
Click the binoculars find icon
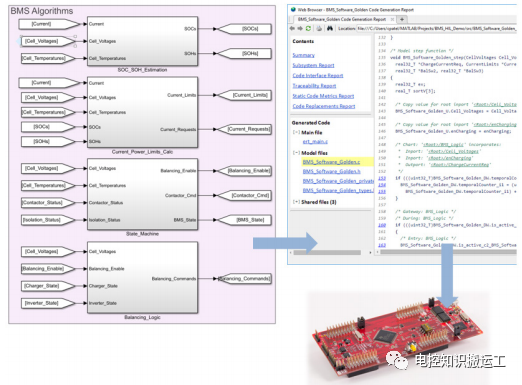click(x=330, y=28)
